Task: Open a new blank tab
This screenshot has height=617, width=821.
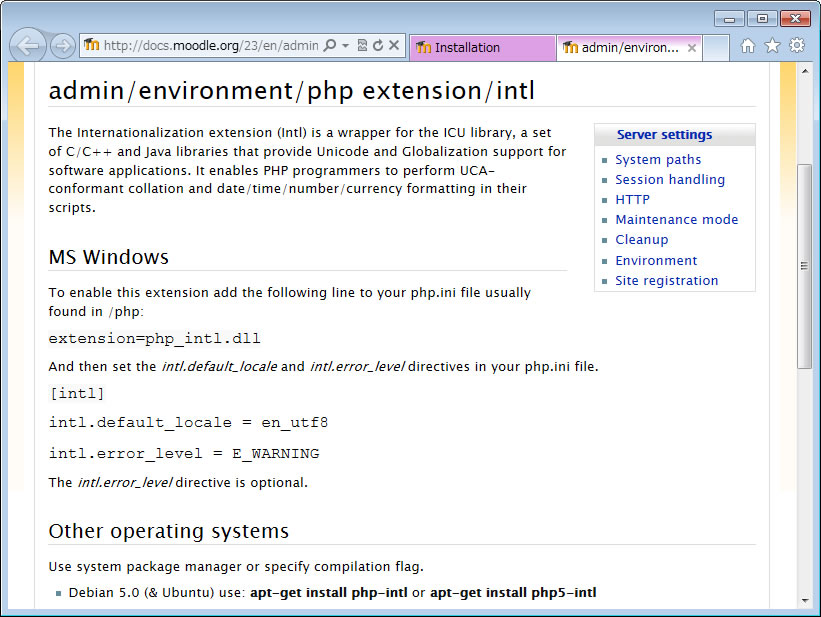Action: click(716, 47)
